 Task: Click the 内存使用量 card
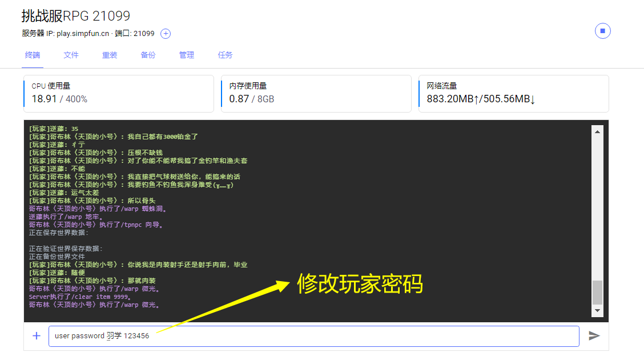pos(316,94)
